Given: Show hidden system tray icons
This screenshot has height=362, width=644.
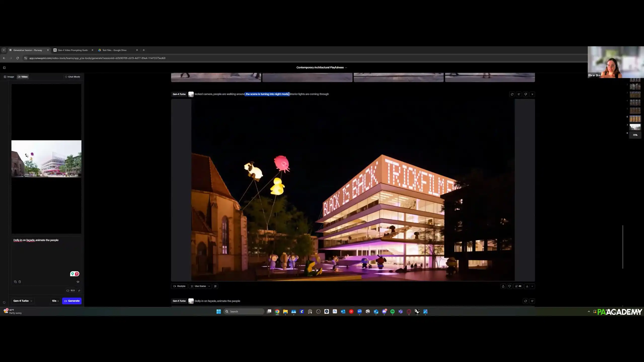Looking at the screenshot, I should (x=589, y=311).
